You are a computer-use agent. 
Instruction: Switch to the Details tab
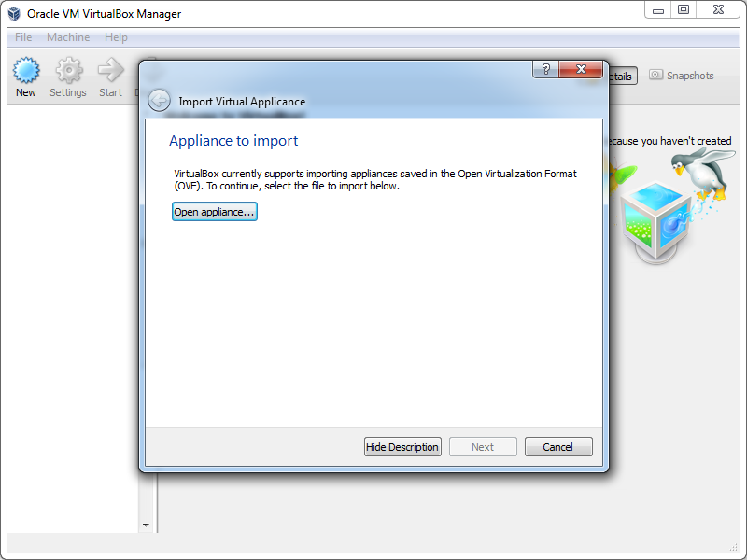tap(622, 77)
